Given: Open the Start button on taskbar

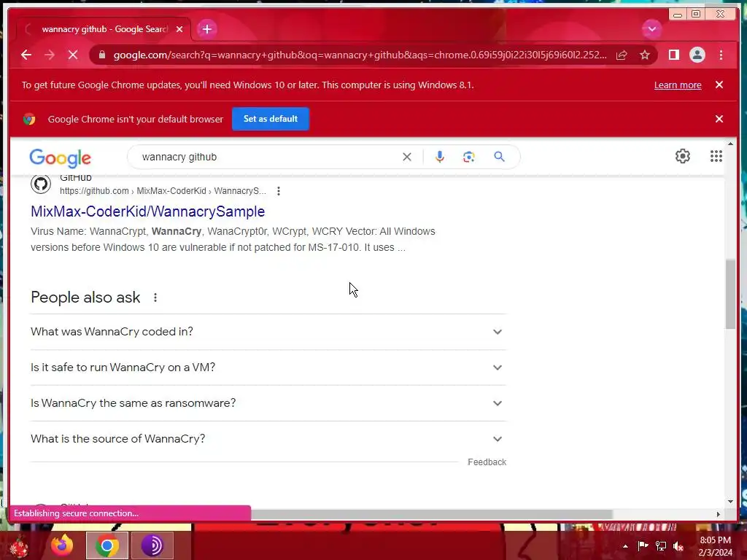Looking at the screenshot, I should click(x=19, y=546).
